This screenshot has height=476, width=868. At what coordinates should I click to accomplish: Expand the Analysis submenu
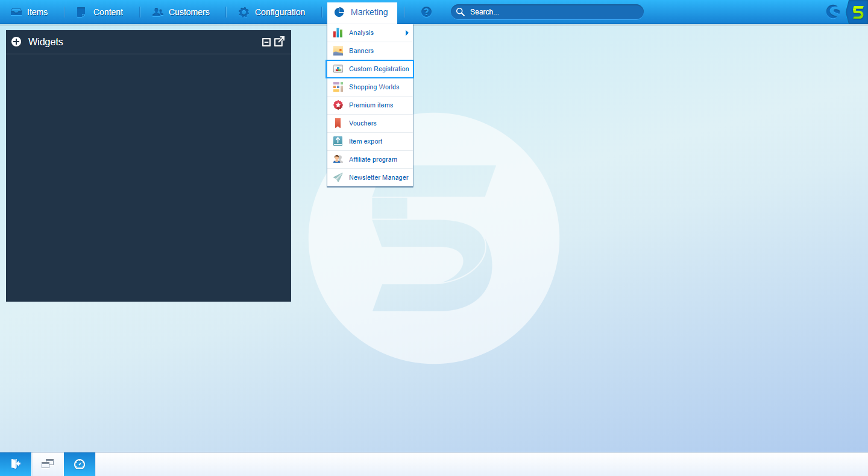(370, 33)
